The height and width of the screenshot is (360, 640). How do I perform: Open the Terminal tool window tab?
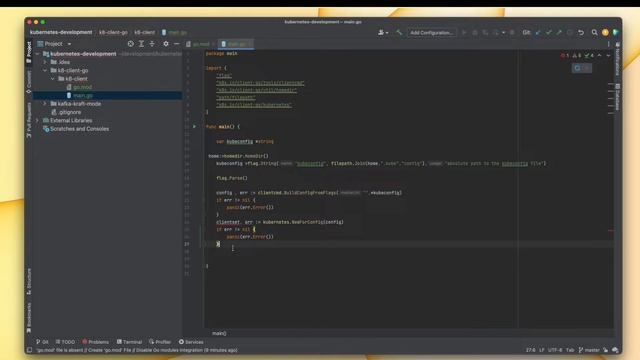pyautogui.click(x=129, y=342)
